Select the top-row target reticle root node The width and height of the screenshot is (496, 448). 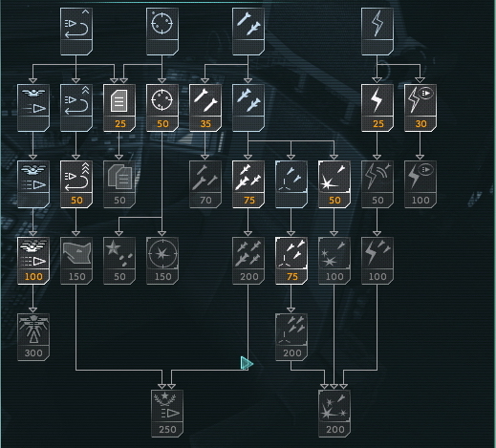tap(162, 32)
